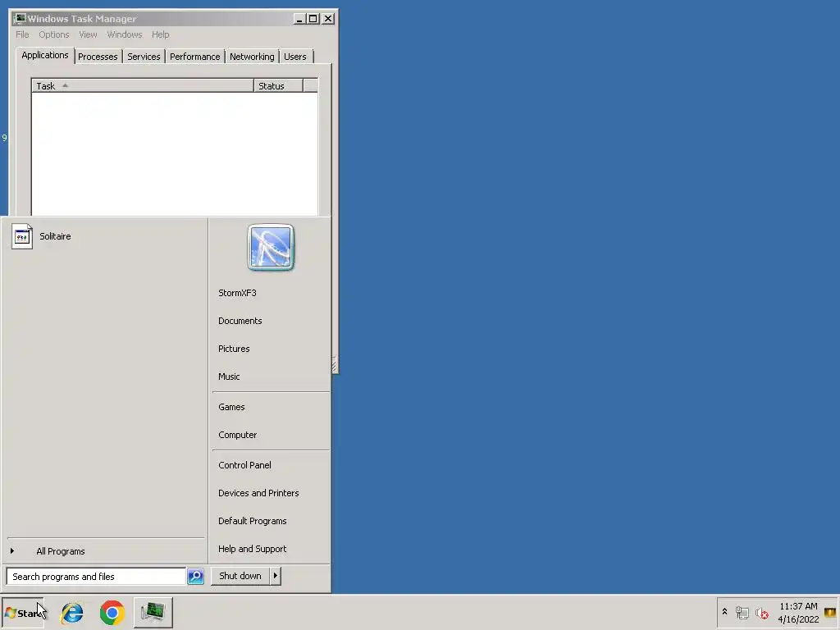Click the user account picture in Start menu
The image size is (840, 630).
point(271,247)
